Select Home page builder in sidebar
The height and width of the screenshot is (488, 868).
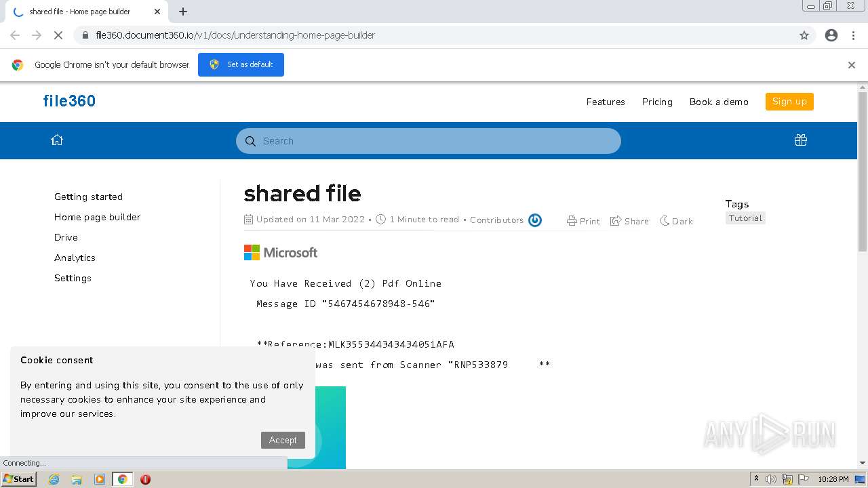pyautogui.click(x=97, y=217)
